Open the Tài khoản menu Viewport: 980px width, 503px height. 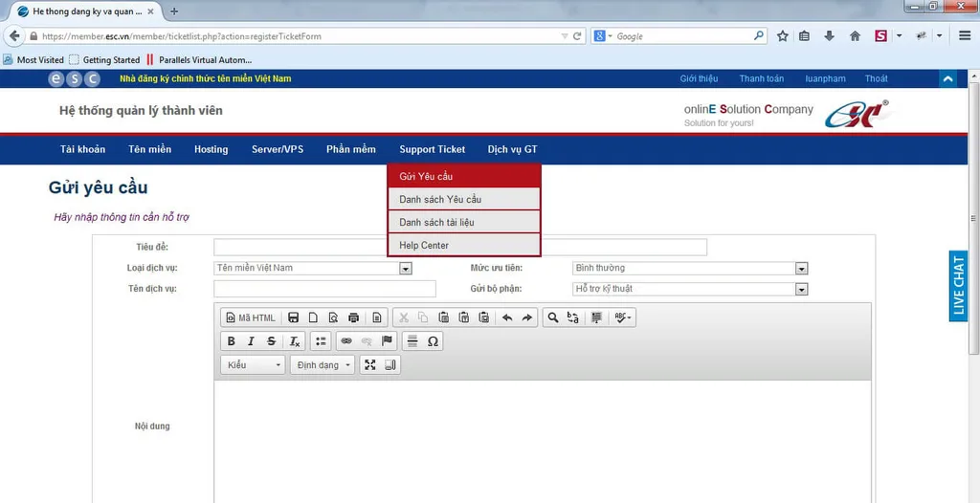tap(82, 149)
